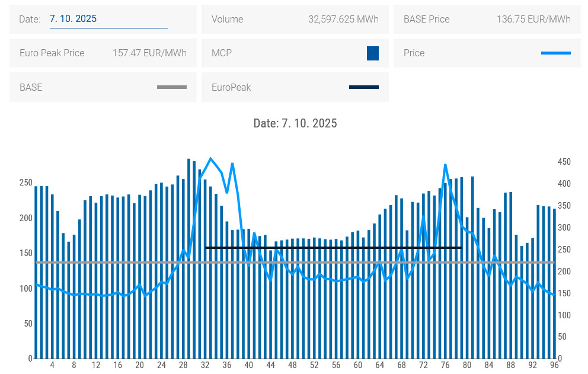Select the Volume value 32,597.625 MWh
The height and width of the screenshot is (374, 588).
click(x=343, y=20)
